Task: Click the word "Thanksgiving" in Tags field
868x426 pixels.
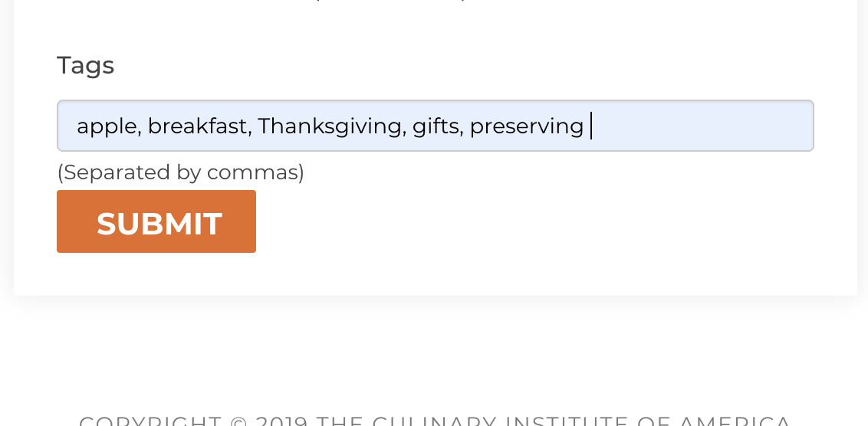Action: point(330,126)
